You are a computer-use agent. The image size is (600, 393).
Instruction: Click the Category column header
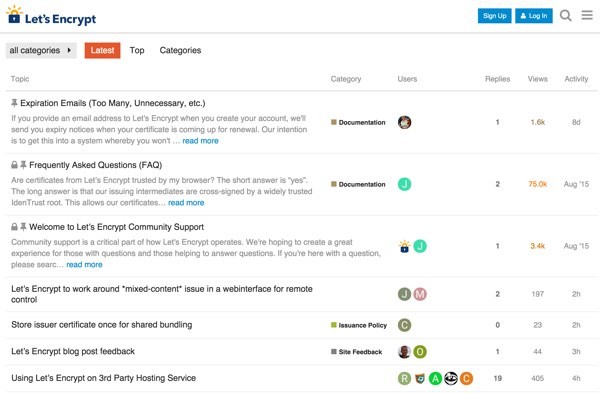click(x=346, y=79)
